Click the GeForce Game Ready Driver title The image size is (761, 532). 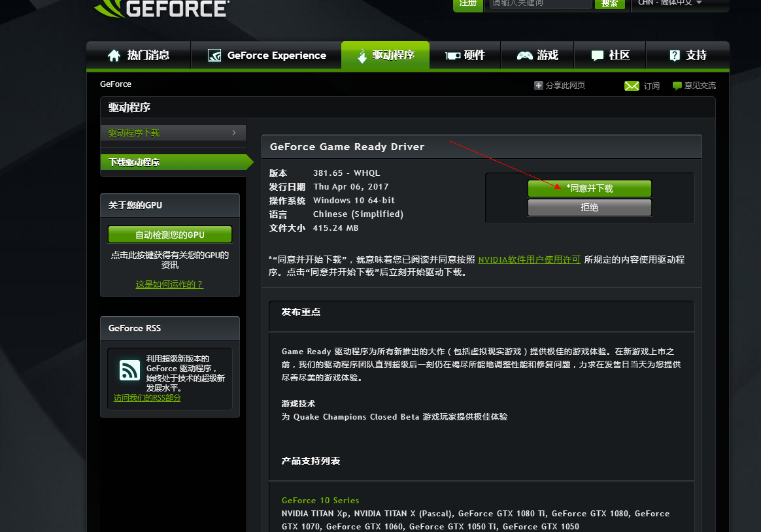tap(347, 147)
